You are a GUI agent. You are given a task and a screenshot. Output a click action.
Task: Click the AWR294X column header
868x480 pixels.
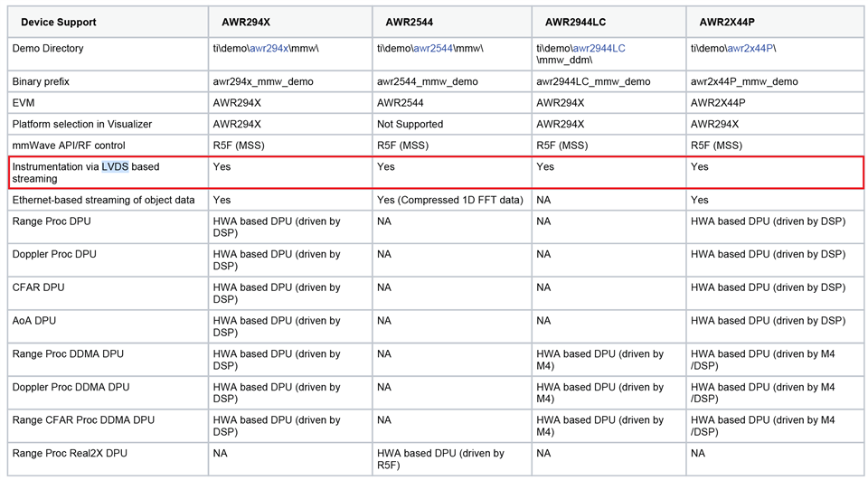290,22
